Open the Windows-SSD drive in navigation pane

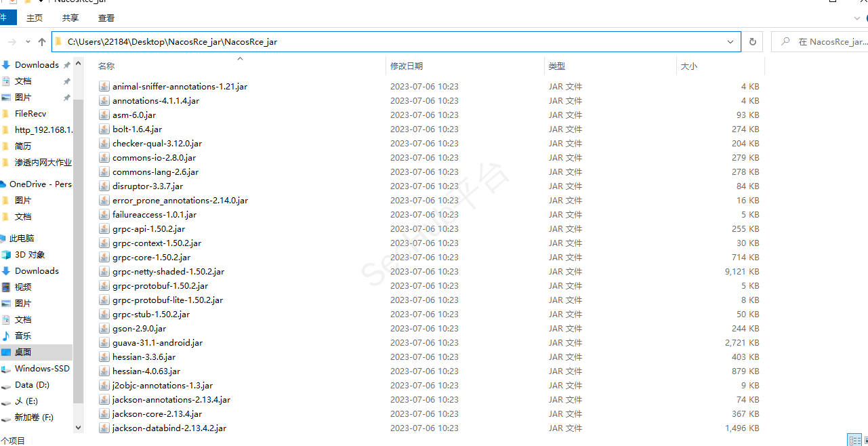tap(42, 369)
